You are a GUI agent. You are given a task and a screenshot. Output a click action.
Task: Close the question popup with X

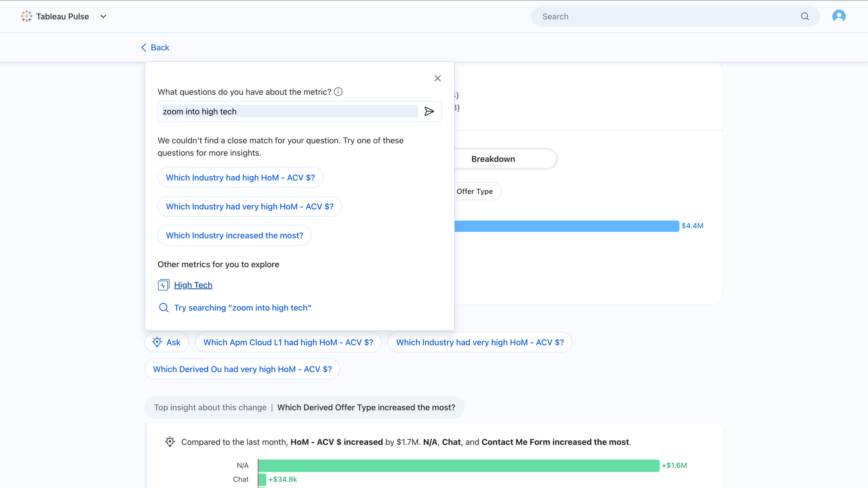coord(437,78)
